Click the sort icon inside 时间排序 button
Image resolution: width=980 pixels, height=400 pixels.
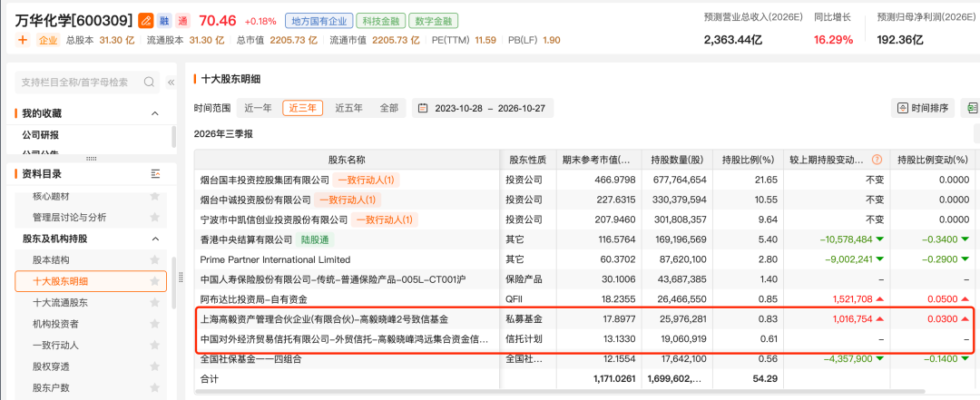[x=903, y=108]
